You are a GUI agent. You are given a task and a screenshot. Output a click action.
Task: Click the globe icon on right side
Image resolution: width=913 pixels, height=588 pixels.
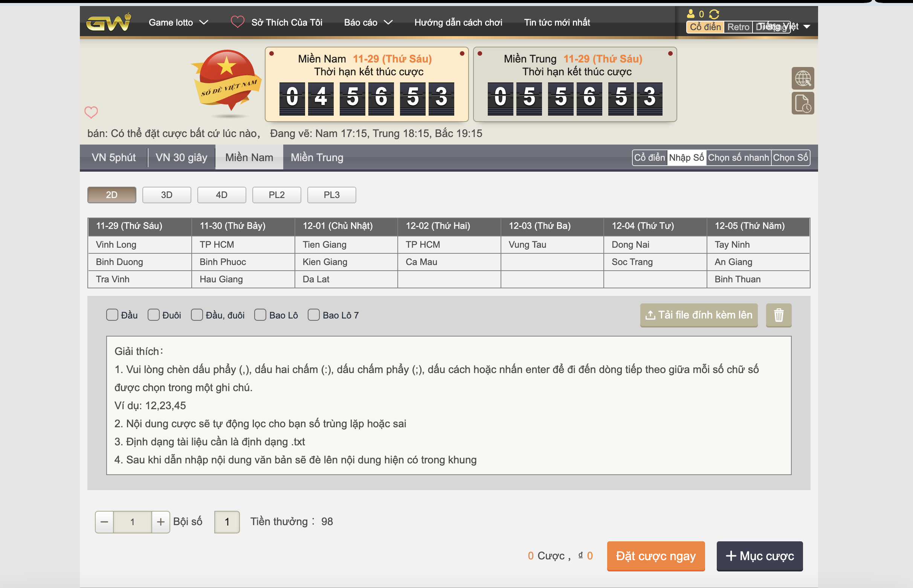pos(803,79)
